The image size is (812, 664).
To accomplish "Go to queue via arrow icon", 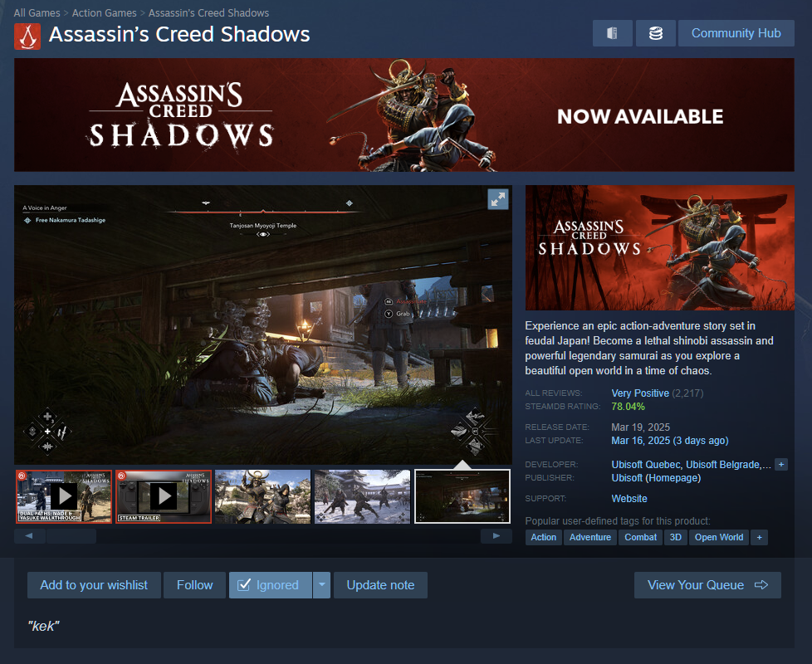I will coord(761,585).
